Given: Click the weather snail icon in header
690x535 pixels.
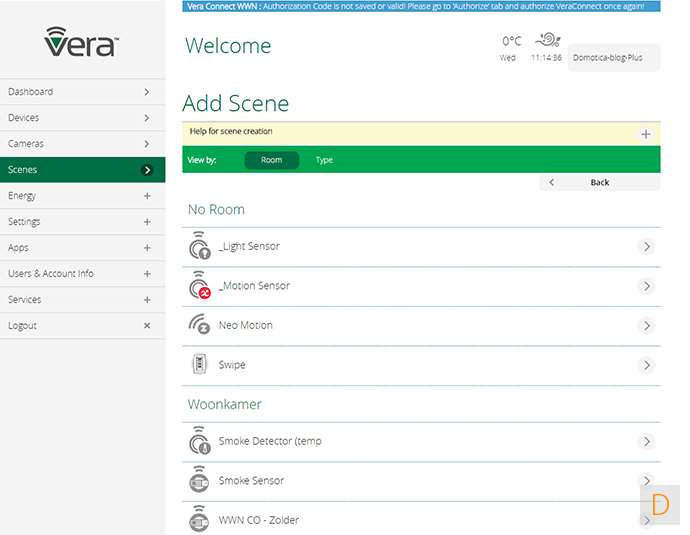Looking at the screenshot, I should (546, 41).
